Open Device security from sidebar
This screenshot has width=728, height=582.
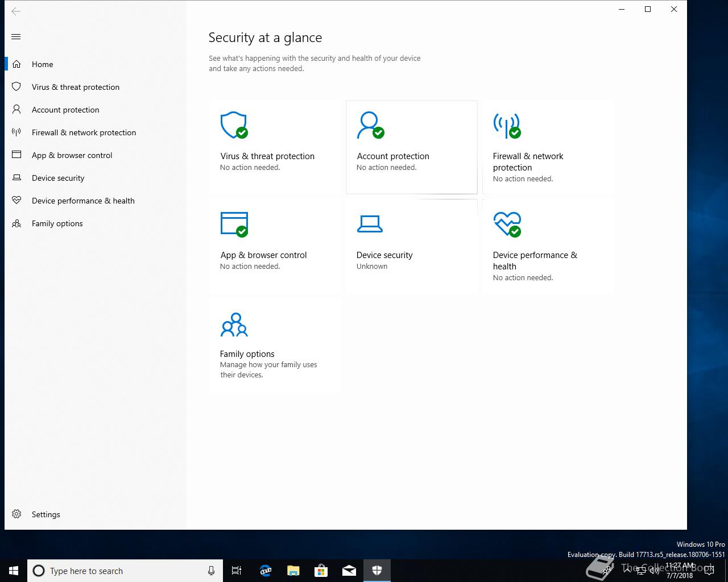point(96,178)
